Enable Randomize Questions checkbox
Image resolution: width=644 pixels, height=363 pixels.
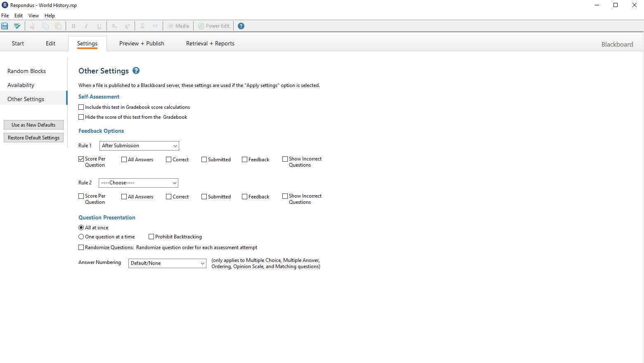[x=81, y=247]
